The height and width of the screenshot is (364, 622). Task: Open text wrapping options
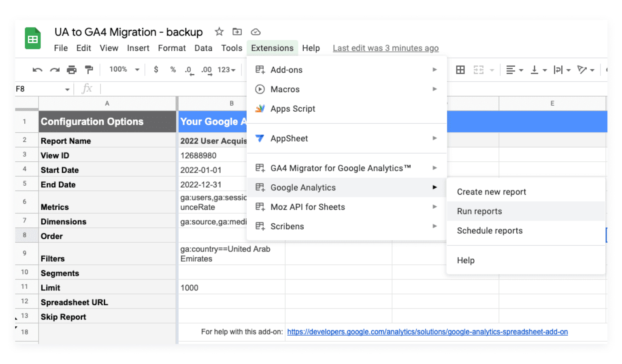pos(562,70)
